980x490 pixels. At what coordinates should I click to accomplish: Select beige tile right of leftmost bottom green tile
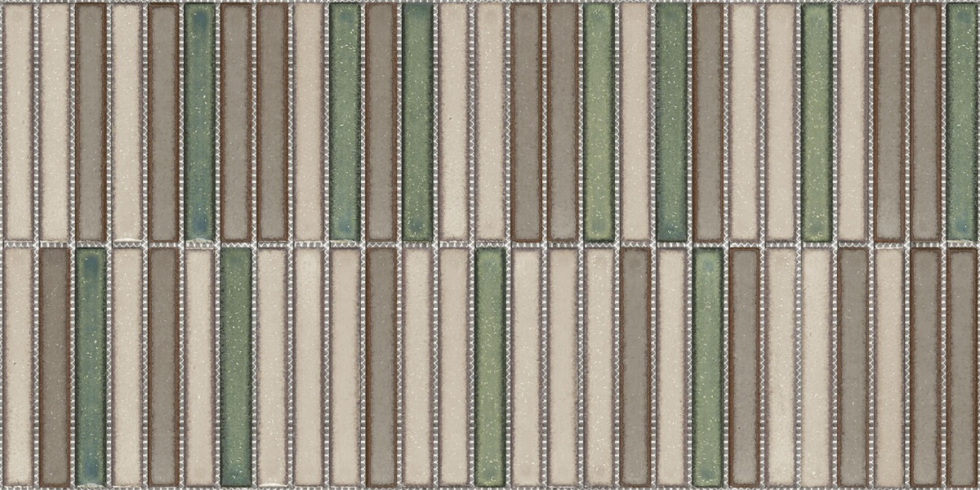127,367
